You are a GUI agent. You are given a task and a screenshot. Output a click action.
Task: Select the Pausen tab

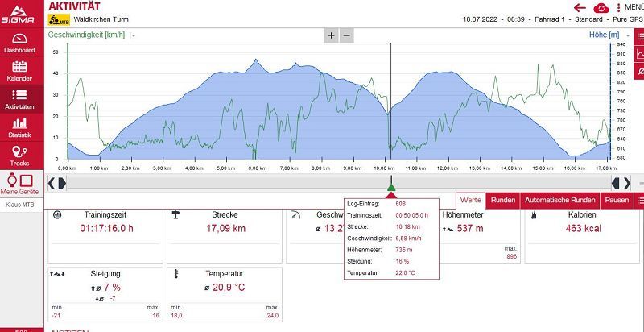(617, 200)
